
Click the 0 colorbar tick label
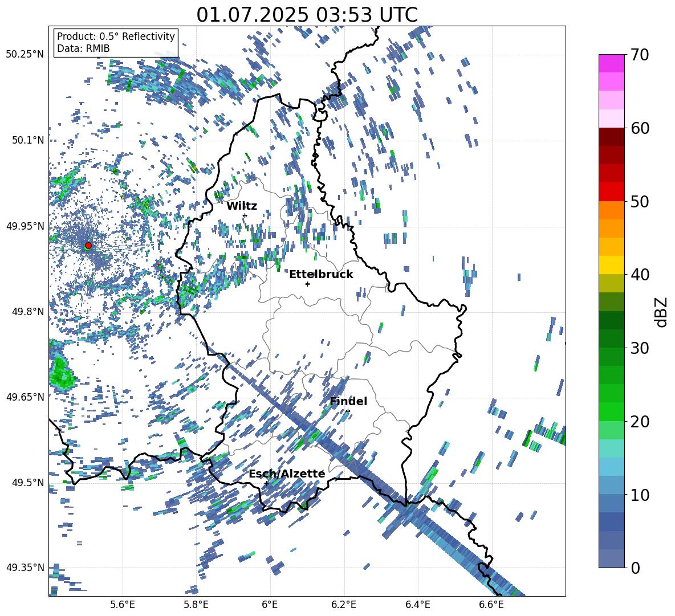pos(635,568)
